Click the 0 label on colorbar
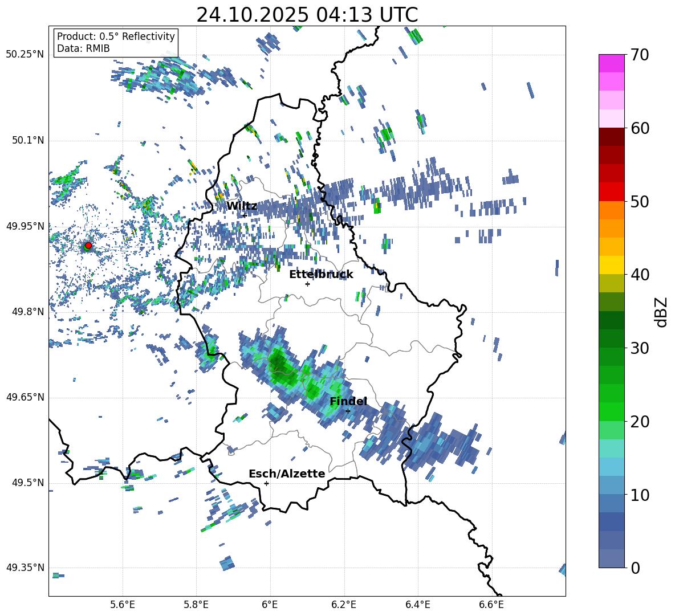The width and height of the screenshot is (675, 616). click(x=635, y=568)
